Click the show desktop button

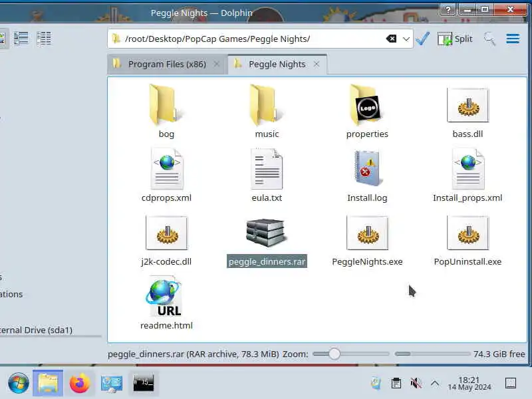511,384
